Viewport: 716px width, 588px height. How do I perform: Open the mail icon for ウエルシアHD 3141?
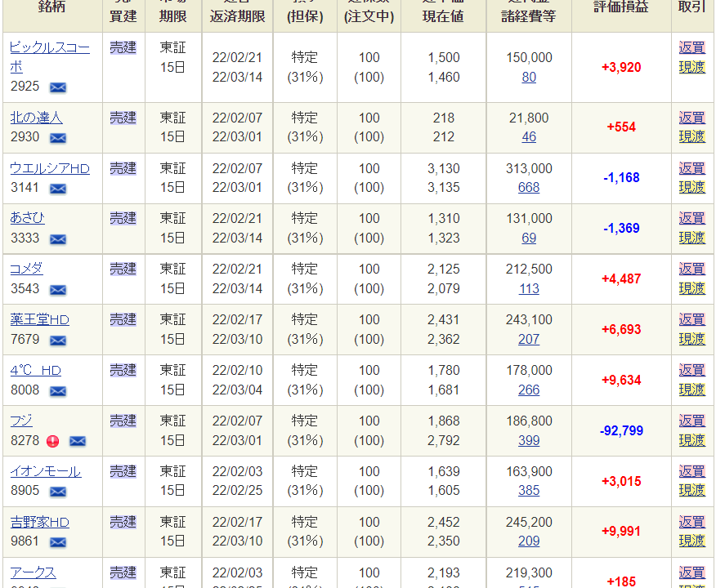click(x=58, y=189)
